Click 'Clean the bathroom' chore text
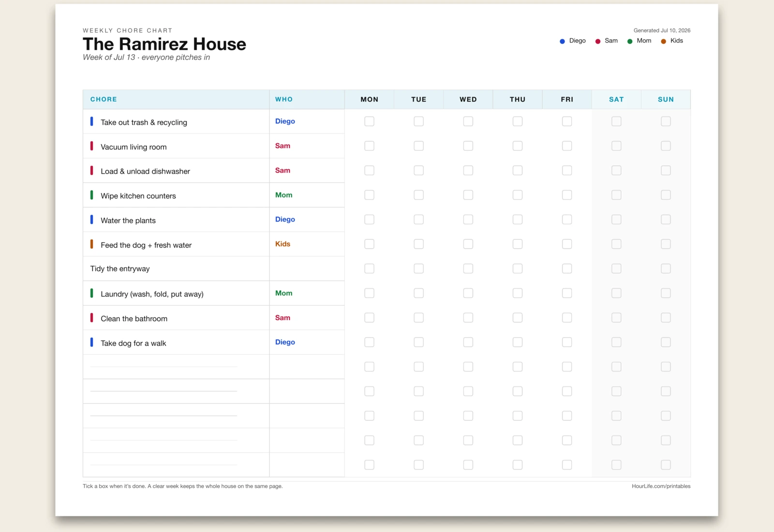 (134, 319)
